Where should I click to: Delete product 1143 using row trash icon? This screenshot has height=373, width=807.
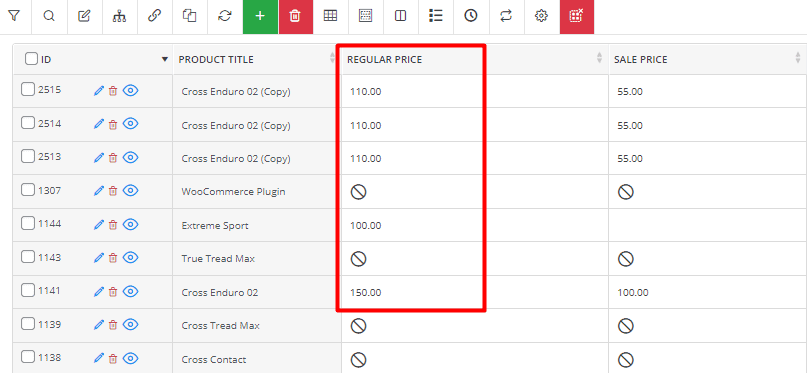(x=113, y=258)
